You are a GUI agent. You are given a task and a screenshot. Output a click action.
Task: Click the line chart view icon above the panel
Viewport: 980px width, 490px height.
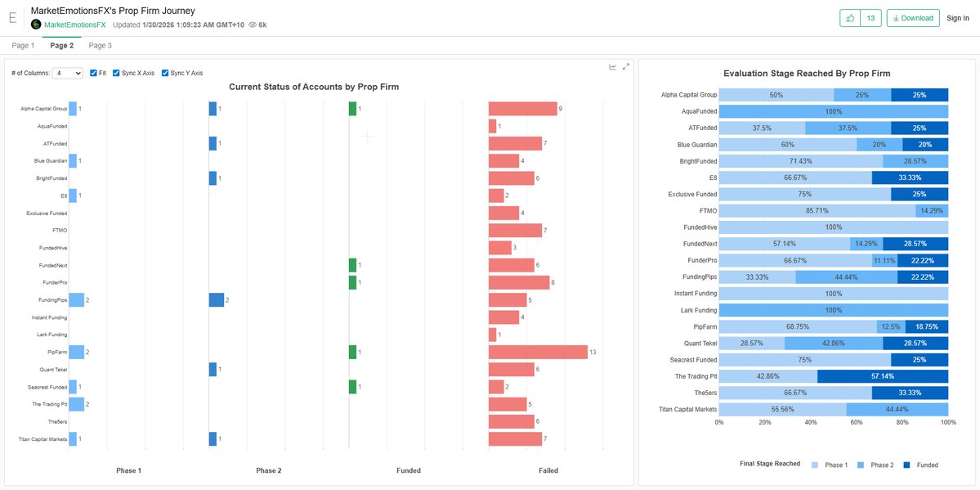(x=612, y=66)
